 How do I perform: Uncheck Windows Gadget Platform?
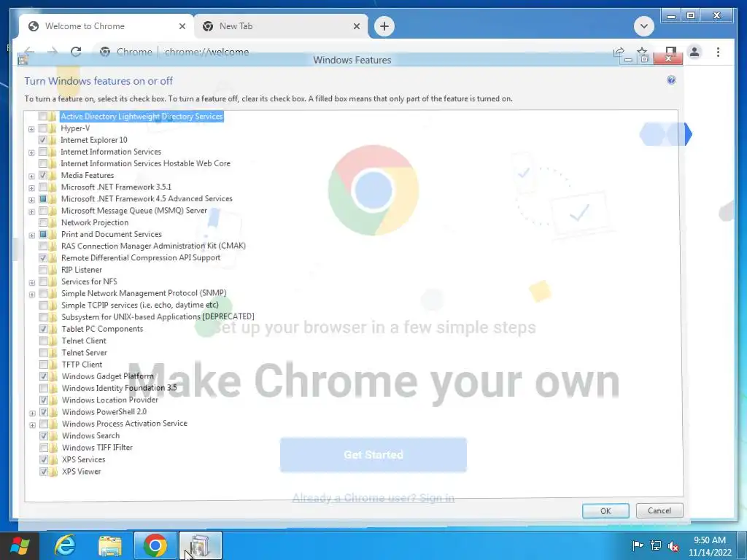click(x=43, y=376)
